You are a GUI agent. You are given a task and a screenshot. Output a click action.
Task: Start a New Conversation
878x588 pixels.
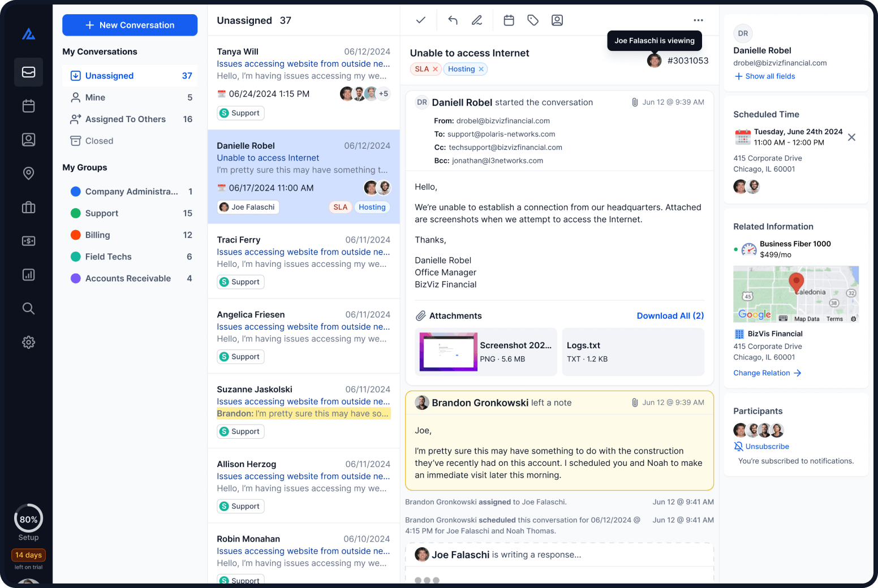pyautogui.click(x=130, y=25)
